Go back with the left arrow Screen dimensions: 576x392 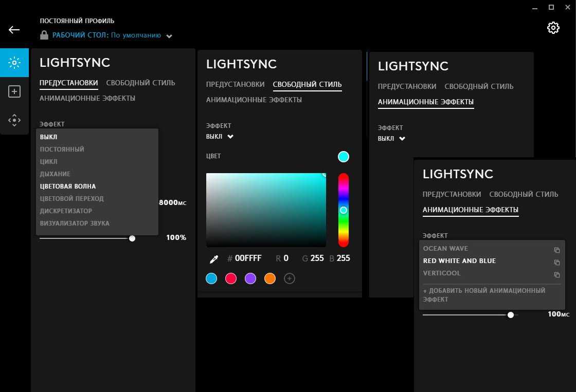[14, 30]
